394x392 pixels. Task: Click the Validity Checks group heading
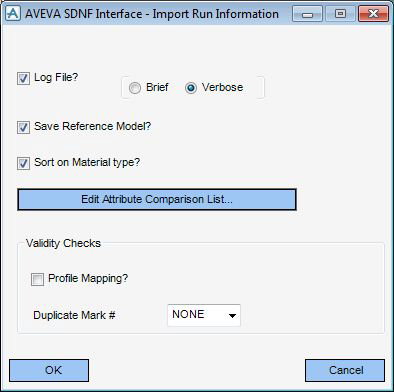63,243
